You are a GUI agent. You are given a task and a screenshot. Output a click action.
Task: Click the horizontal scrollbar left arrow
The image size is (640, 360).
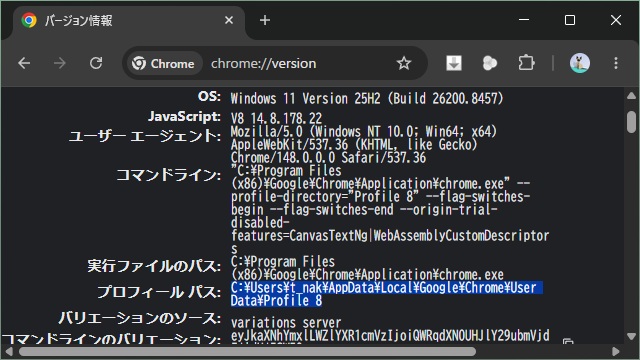(x=8, y=351)
